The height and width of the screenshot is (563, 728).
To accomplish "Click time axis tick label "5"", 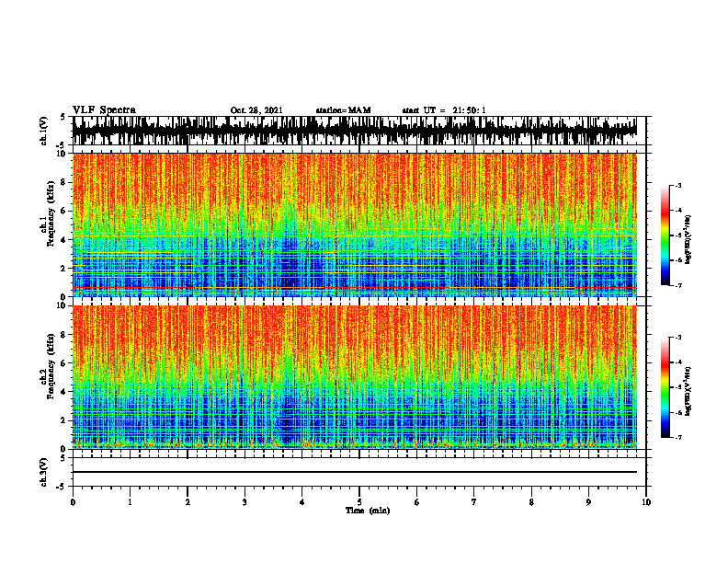I will [x=359, y=502].
